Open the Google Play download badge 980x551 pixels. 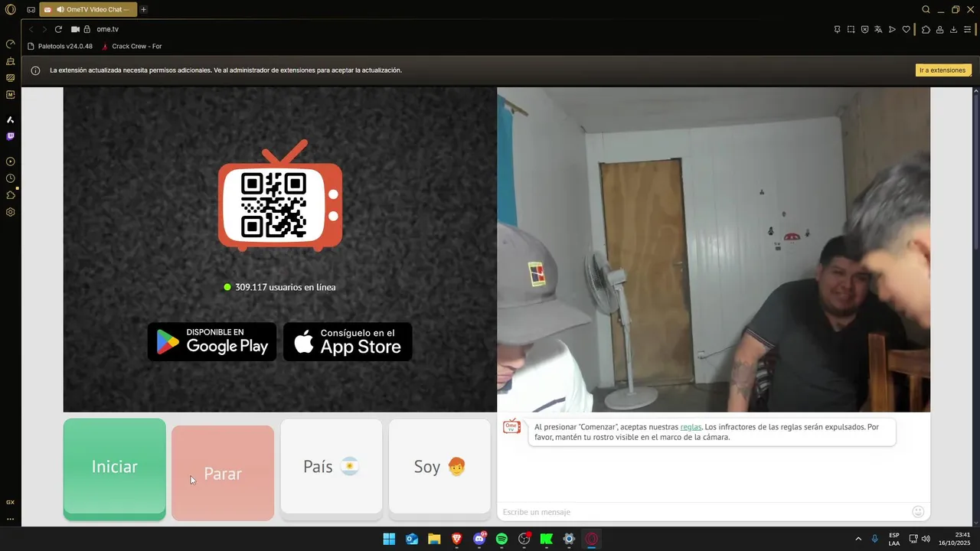(x=212, y=341)
